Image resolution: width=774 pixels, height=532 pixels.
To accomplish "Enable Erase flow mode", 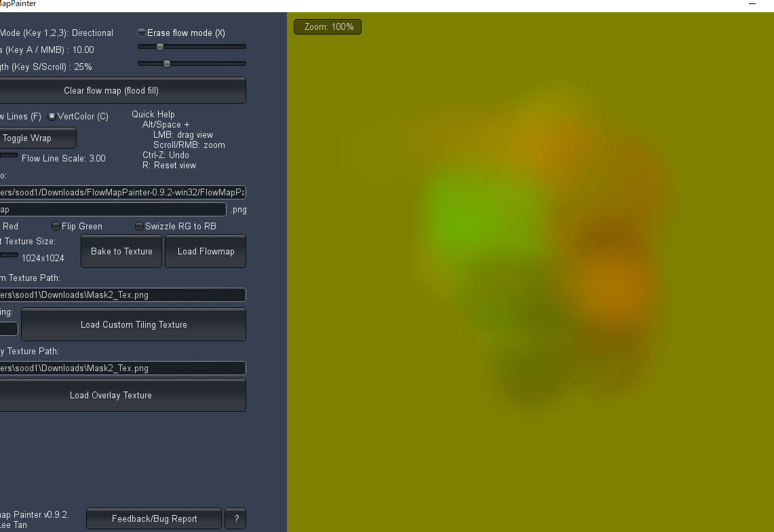I will [141, 32].
